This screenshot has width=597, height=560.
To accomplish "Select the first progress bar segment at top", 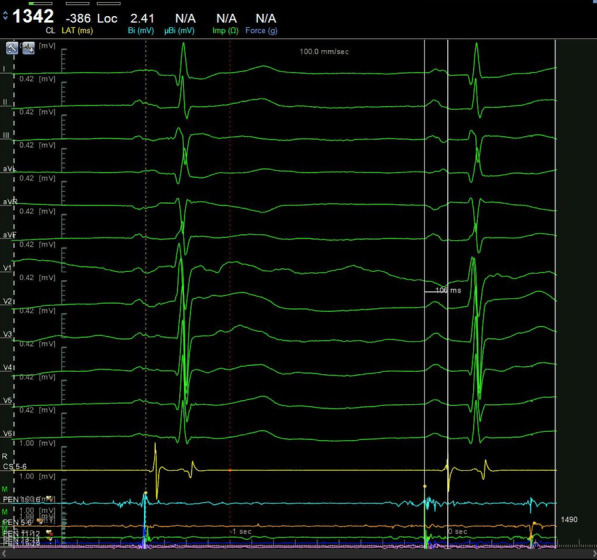I will tap(40, 3).
